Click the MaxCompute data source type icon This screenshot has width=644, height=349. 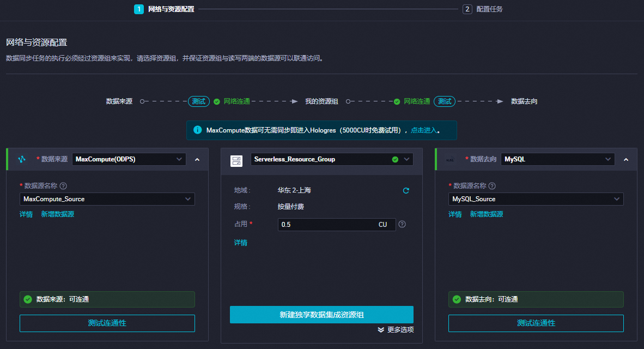[22, 159]
